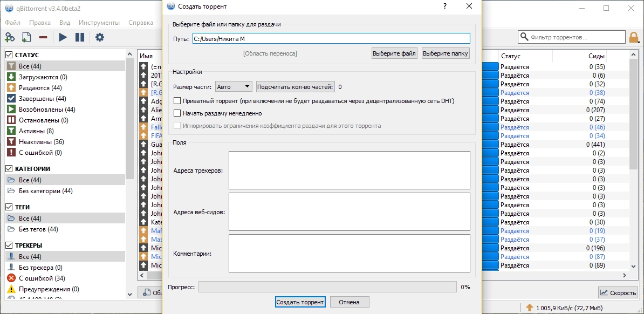
Task: Open options via the gear toolbar icon
Action: 100,37
